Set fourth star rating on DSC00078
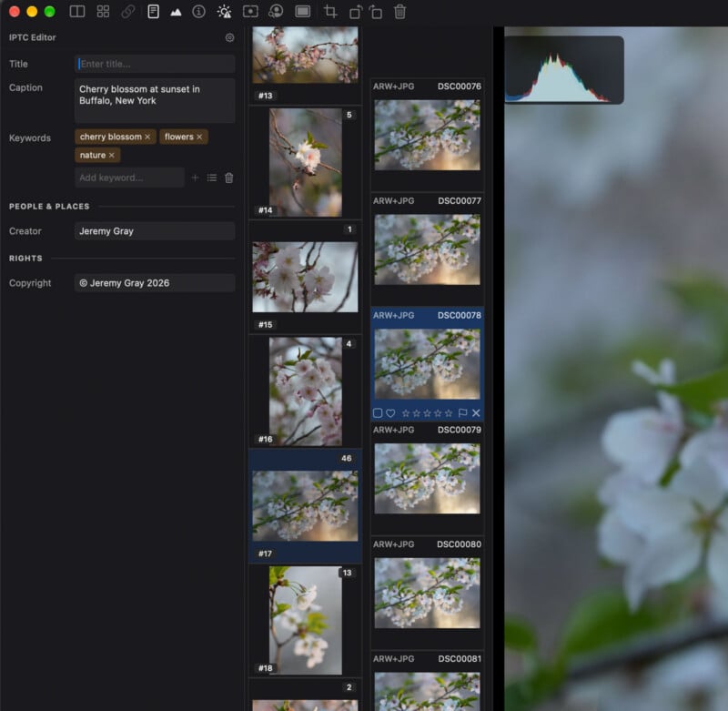728x711 pixels. [438, 413]
